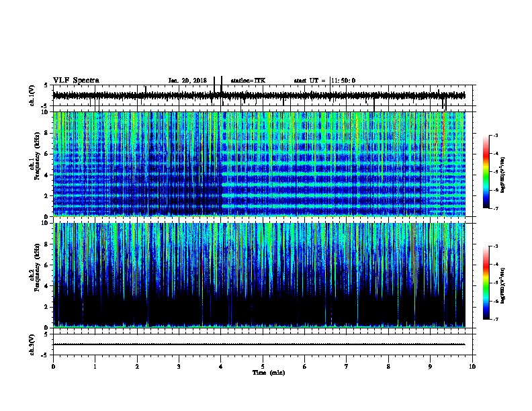
Task: Click the ch.1 color bar log(PSD) unit label
Action: [503, 175]
